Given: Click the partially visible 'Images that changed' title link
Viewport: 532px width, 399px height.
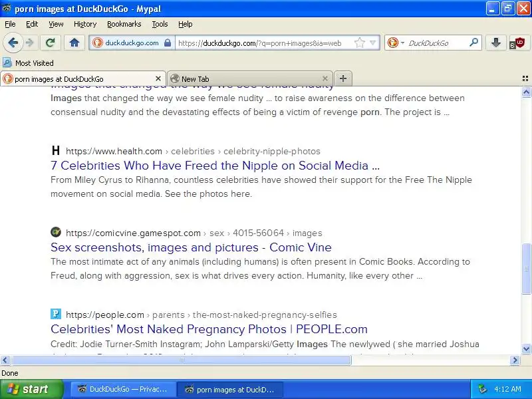Looking at the screenshot, I should point(192,87).
